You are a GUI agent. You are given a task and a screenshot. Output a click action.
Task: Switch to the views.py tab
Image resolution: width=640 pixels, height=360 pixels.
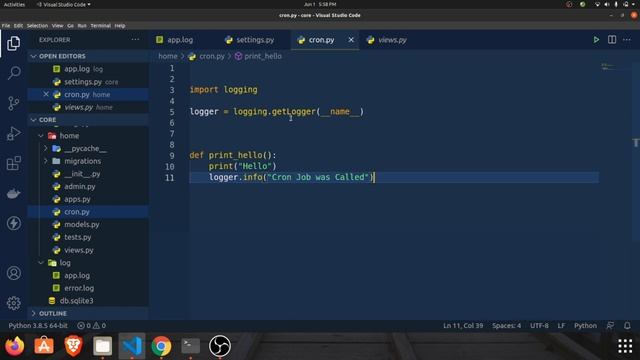[x=392, y=40]
